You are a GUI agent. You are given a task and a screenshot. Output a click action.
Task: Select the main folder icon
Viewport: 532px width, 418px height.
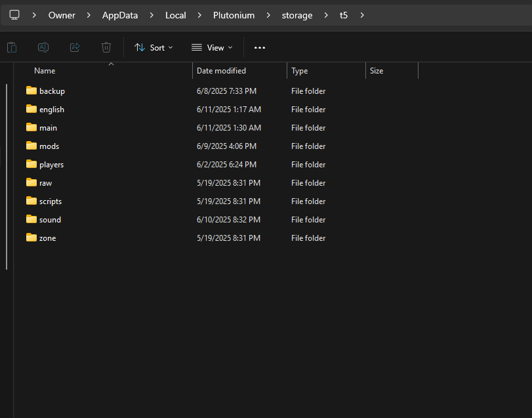[31, 127]
